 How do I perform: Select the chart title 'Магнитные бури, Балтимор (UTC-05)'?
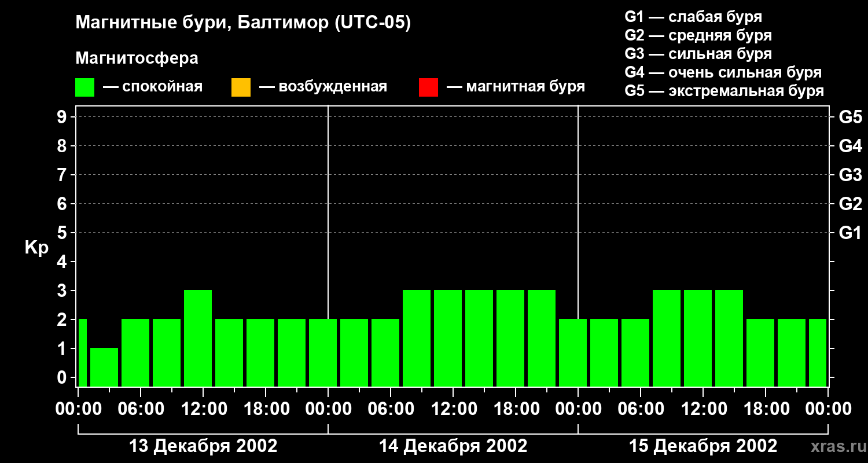(243, 24)
